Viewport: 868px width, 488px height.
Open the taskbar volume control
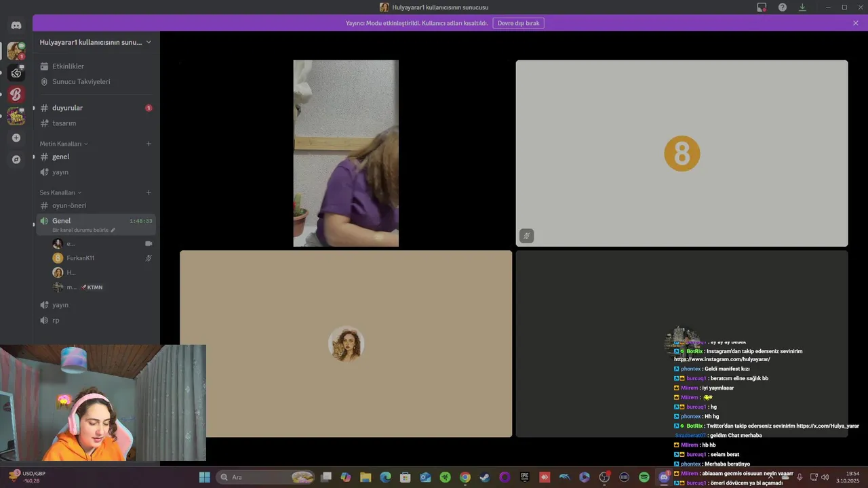[825, 477]
